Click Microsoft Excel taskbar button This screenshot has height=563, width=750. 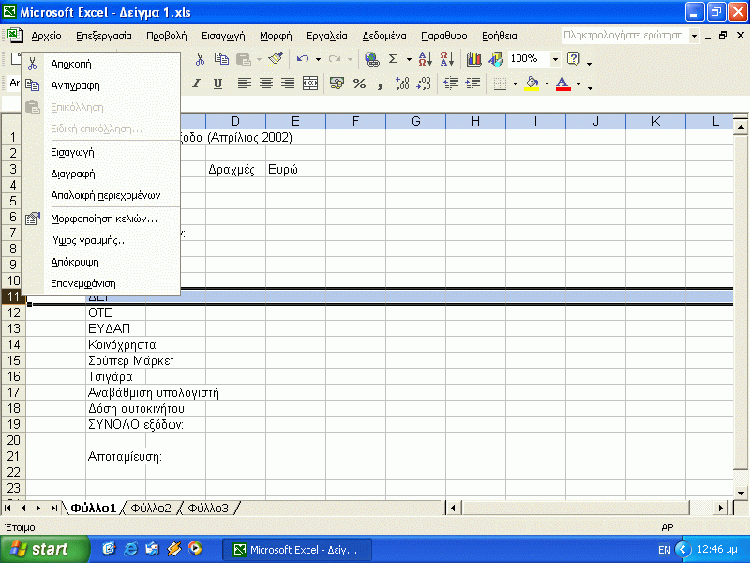(x=297, y=550)
